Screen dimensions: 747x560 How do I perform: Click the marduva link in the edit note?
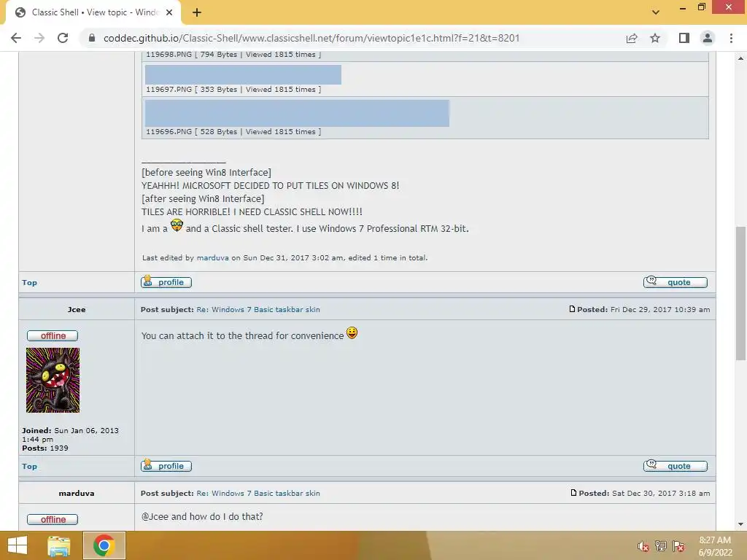pyautogui.click(x=212, y=257)
